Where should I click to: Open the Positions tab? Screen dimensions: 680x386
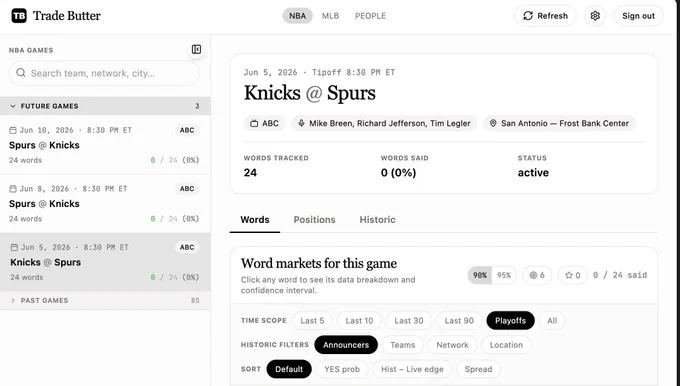[314, 220]
